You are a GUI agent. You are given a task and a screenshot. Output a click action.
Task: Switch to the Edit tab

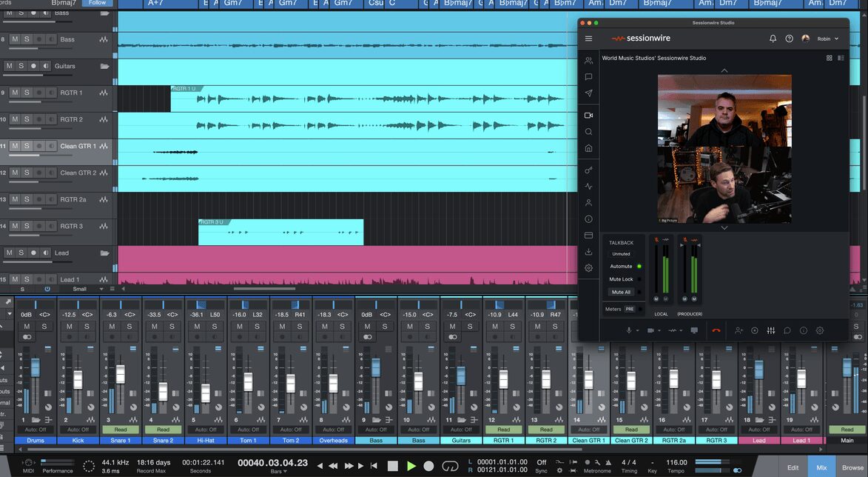(793, 467)
